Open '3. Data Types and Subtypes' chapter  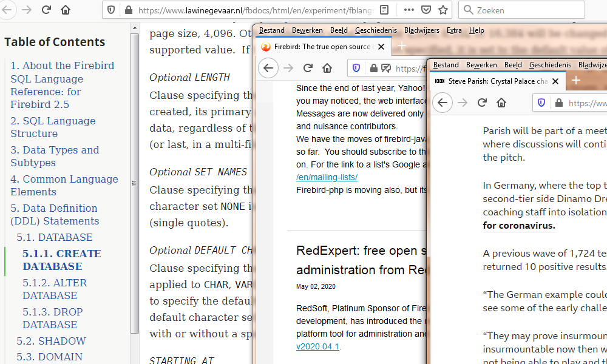[x=55, y=157]
